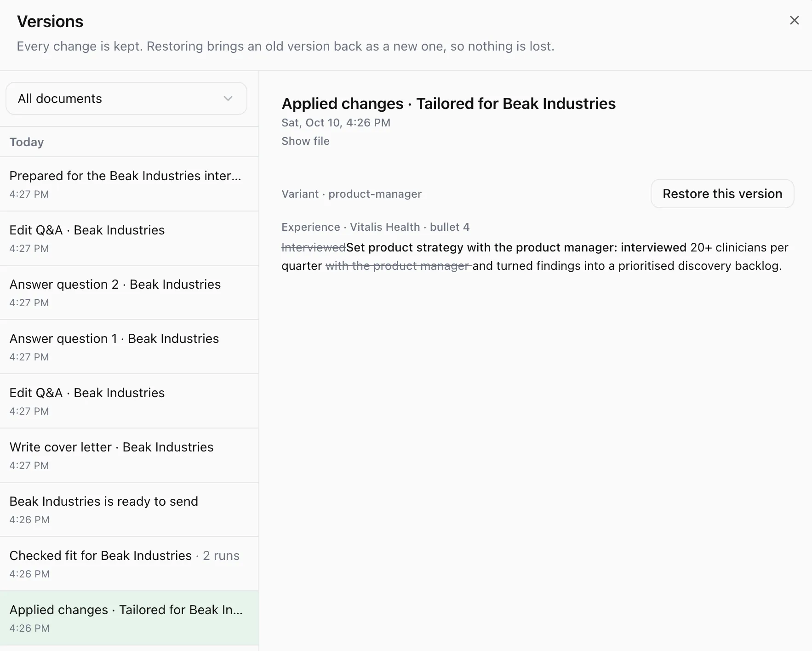Click the Today section header
This screenshot has height=651, width=812.
coord(27,142)
